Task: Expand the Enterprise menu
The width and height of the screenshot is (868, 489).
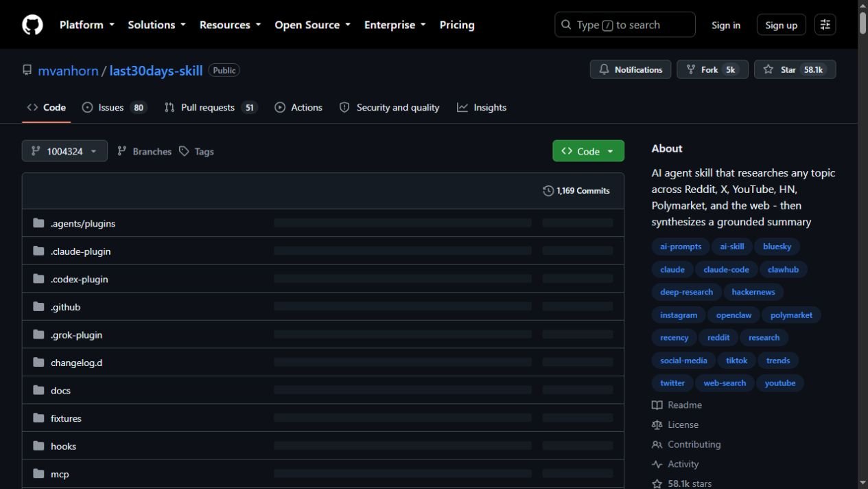Action: pos(395,25)
